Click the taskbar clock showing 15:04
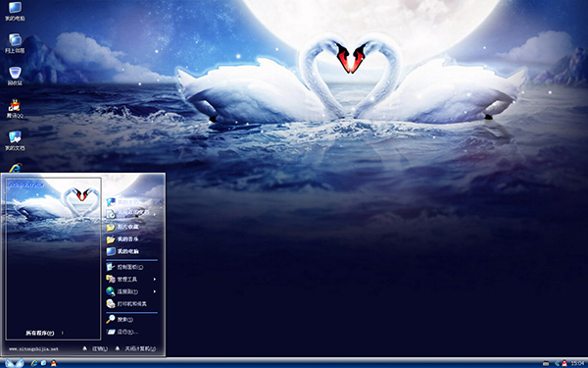Screen dimensions: 588x368 click(x=577, y=363)
